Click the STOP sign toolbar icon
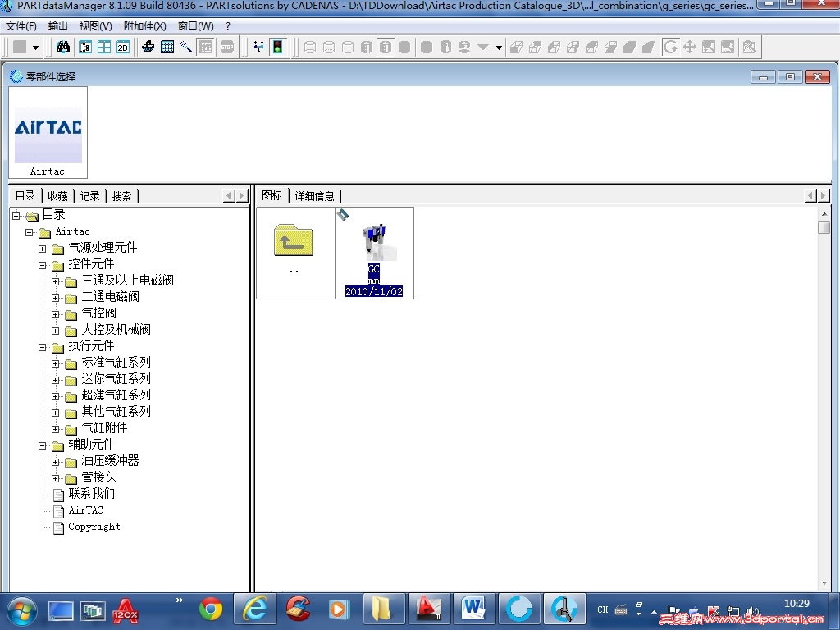The image size is (840, 630). [227, 47]
